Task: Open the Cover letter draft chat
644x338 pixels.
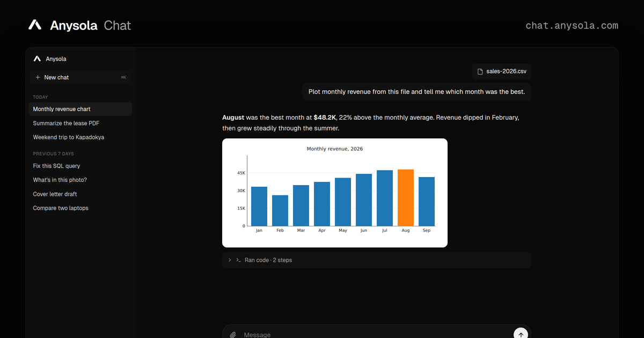Action: [80, 194]
